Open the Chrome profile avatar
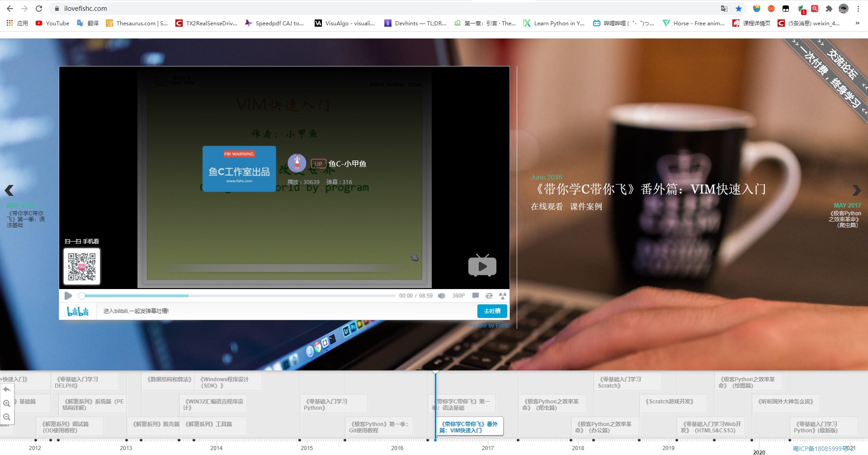 (844, 9)
